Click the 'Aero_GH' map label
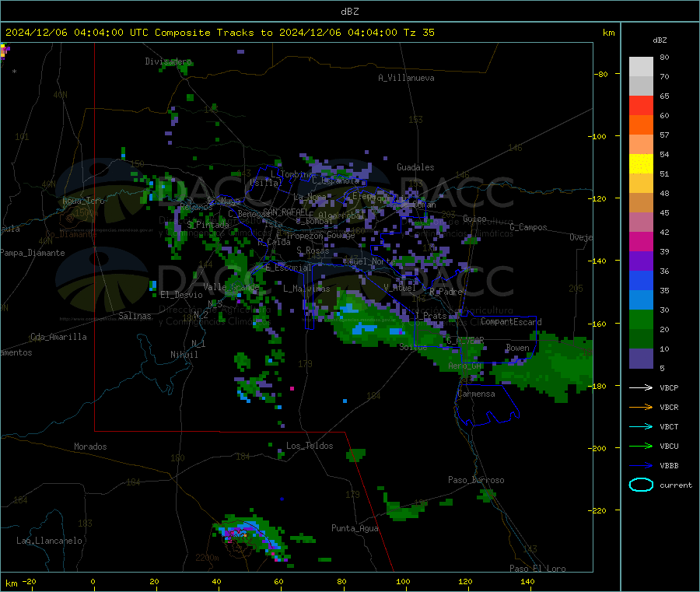The width and height of the screenshot is (700, 592). (x=465, y=366)
